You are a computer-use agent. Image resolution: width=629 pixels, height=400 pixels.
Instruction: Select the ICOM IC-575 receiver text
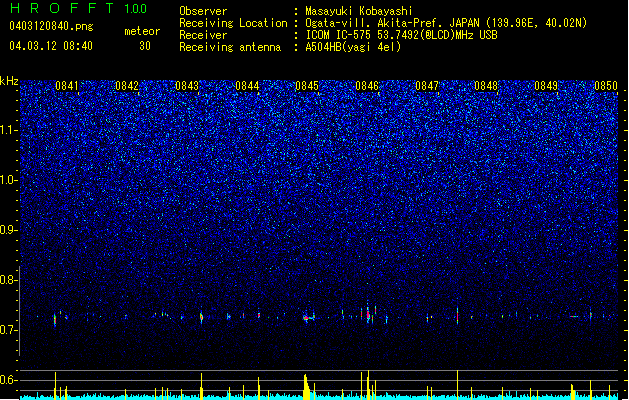pyautogui.click(x=401, y=35)
